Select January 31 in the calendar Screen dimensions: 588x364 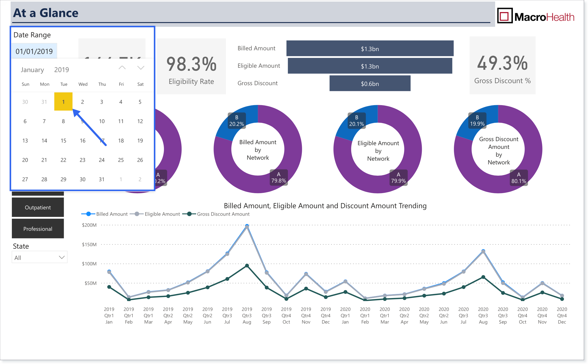(x=102, y=179)
